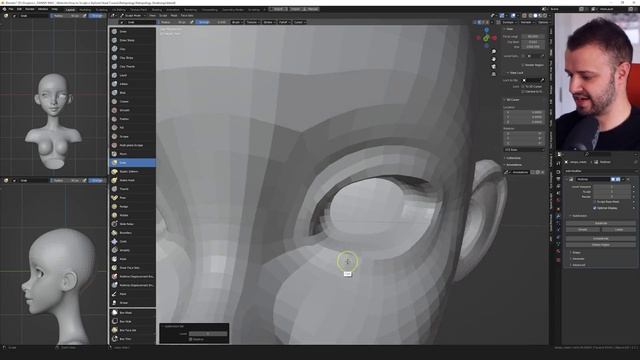Click the Radius slider in tool settings
Screen dimensions: 640x360
pyautogui.click(x=173, y=22)
